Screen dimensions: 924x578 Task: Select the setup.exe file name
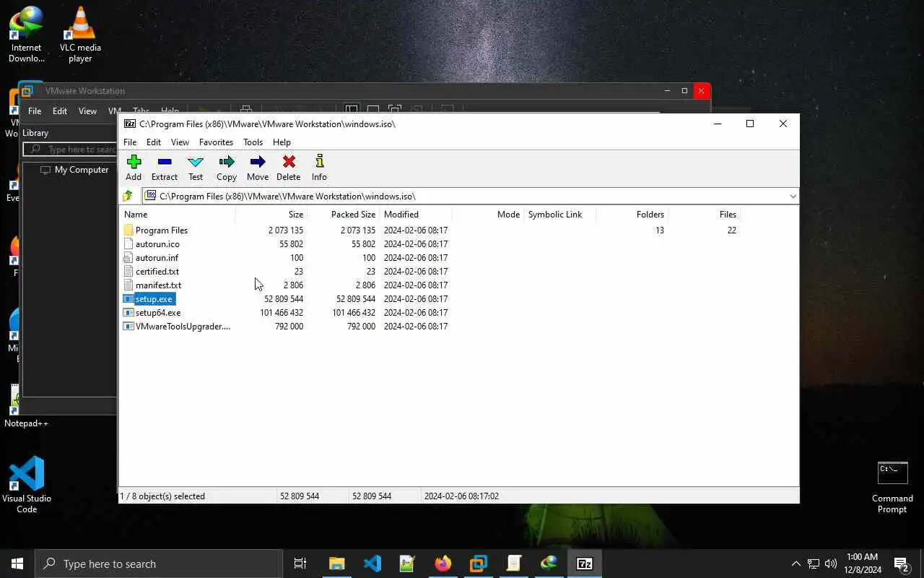(154, 298)
